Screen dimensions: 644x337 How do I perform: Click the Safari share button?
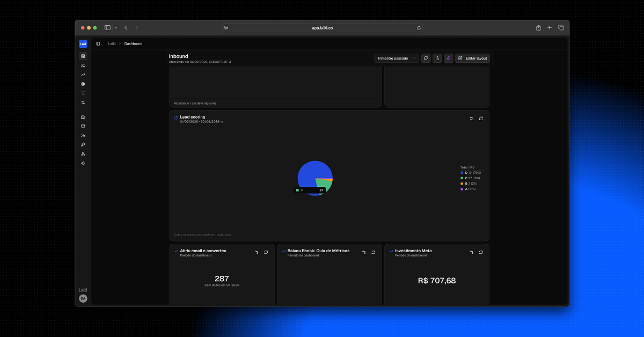click(x=538, y=27)
